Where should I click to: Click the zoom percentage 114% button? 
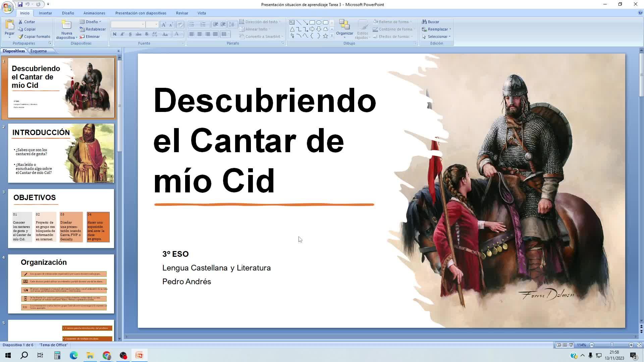pos(581,345)
